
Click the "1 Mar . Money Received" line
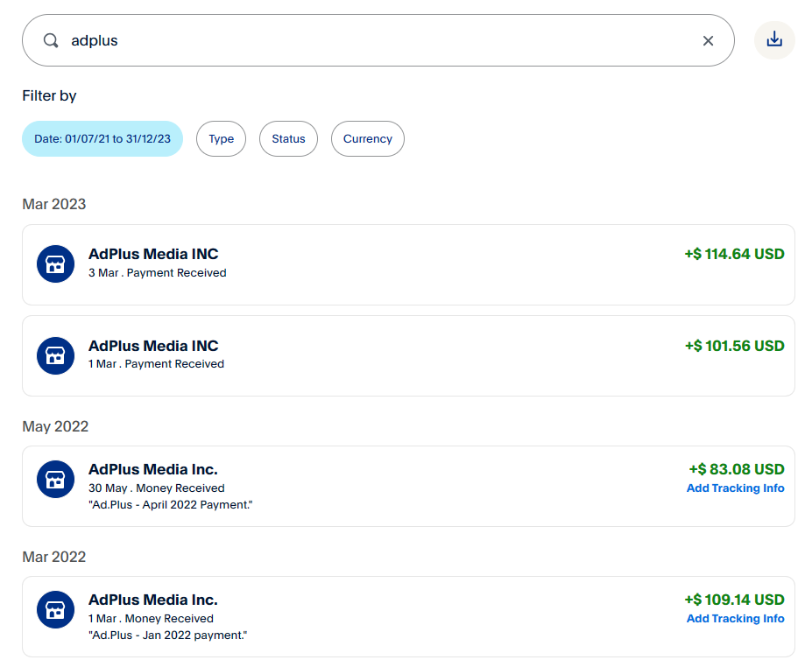point(151,618)
